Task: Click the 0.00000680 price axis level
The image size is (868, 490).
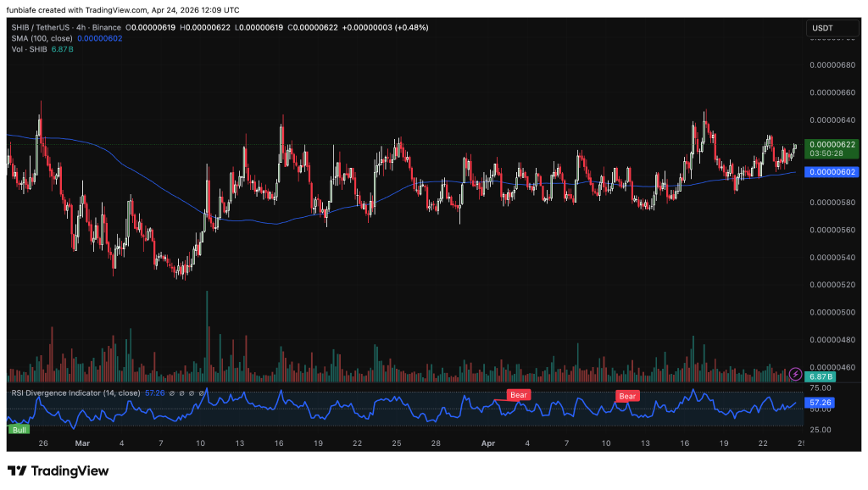Action: [832, 64]
